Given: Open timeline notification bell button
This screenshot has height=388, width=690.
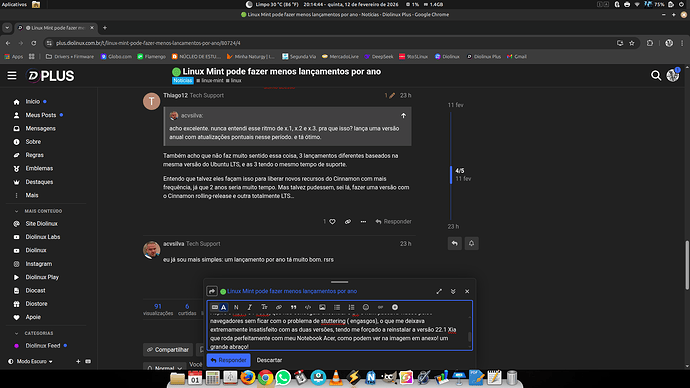Looking at the screenshot, I should click(x=471, y=243).
